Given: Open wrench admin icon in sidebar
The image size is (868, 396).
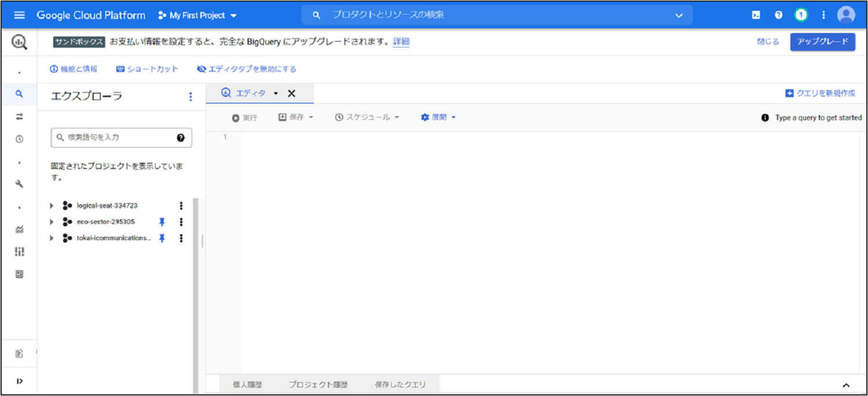Looking at the screenshot, I should pos(20,184).
